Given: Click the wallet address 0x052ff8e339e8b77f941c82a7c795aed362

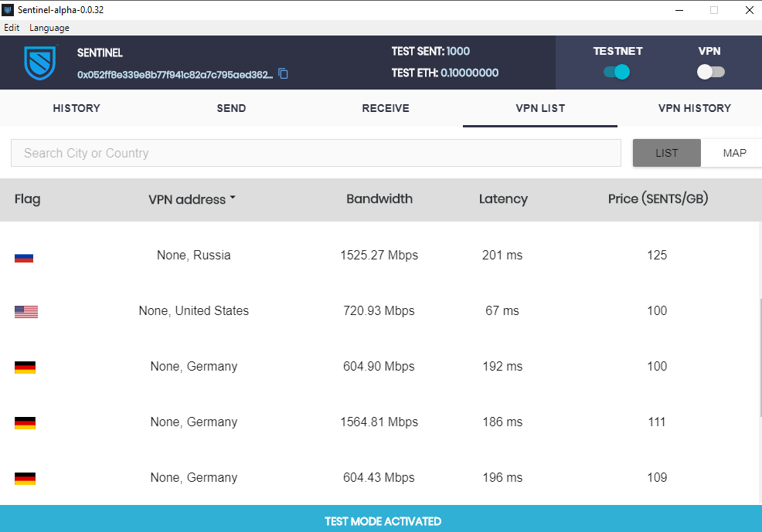Looking at the screenshot, I should 175,75.
